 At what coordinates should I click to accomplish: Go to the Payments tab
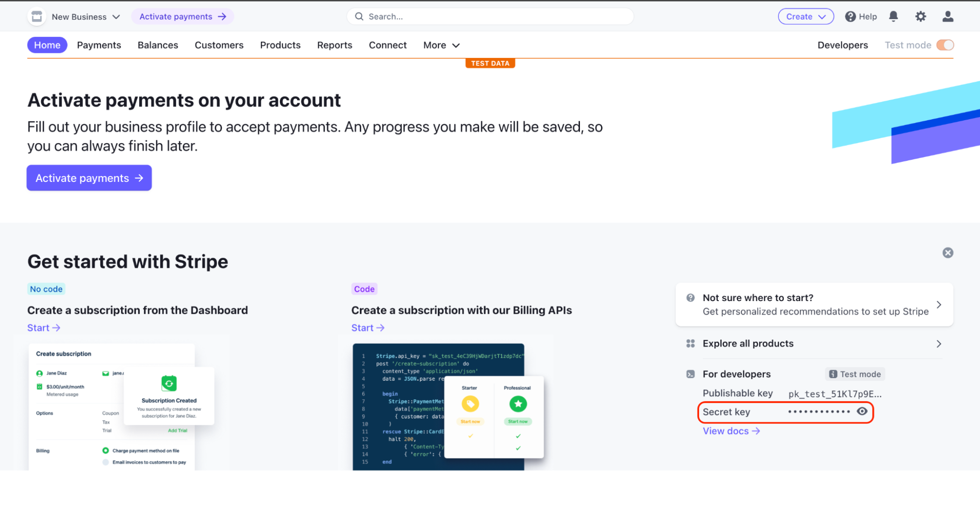click(99, 45)
